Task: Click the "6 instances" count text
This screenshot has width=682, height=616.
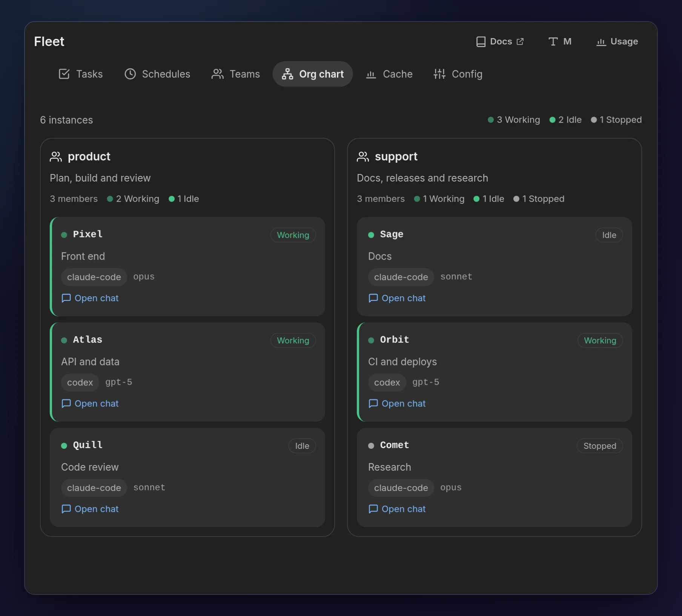Action: point(66,120)
